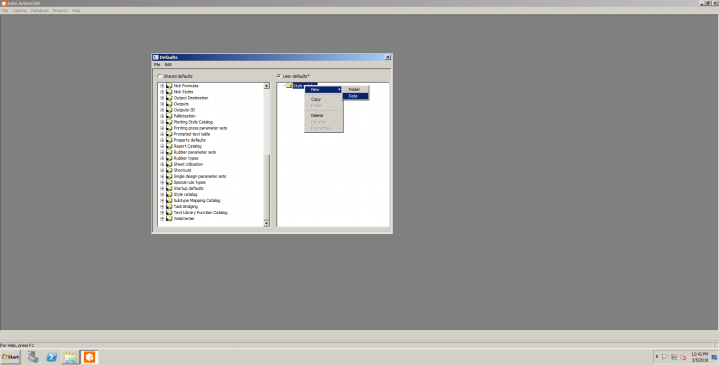Select the User defaults radio button
Image resolution: width=719 pixels, height=365 pixels.
click(279, 76)
